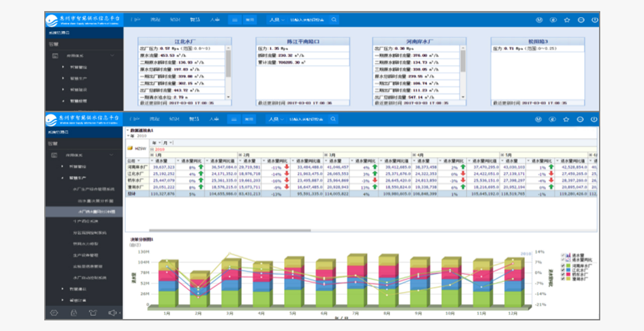Open the hexagon settings icon at the sidebar bottom

(x=54, y=313)
